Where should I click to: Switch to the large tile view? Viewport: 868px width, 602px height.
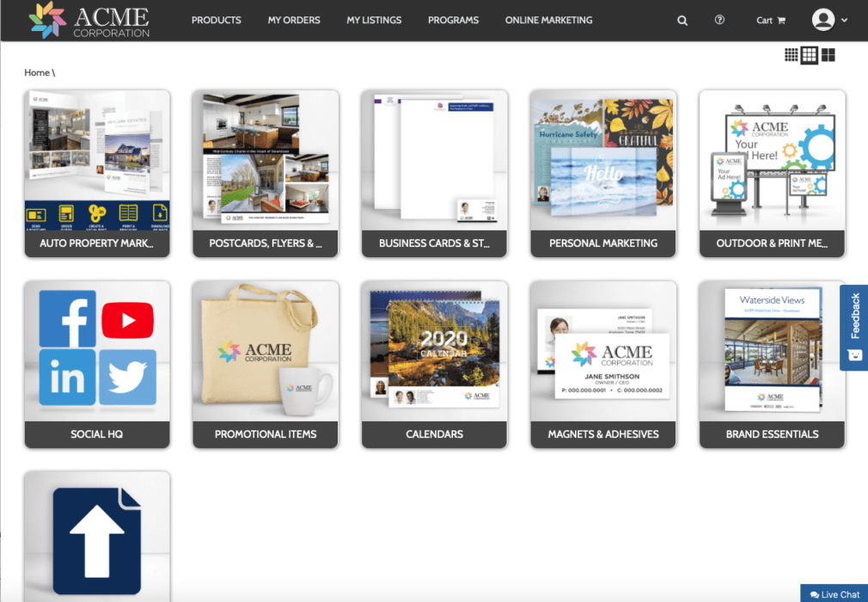point(827,53)
